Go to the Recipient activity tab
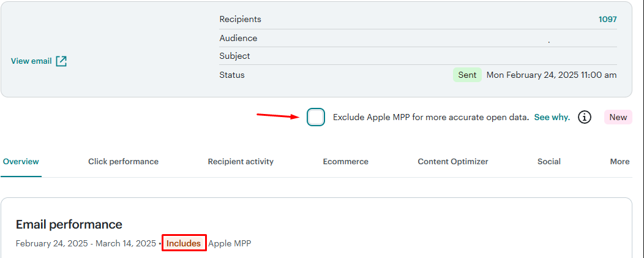Image resolution: width=644 pixels, height=258 pixels. pos(241,162)
